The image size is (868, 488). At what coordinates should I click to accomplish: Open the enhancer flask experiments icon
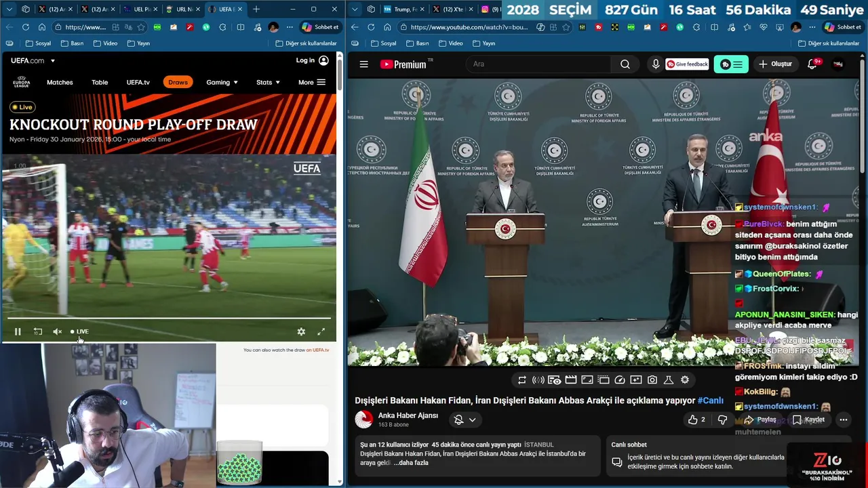click(x=669, y=380)
